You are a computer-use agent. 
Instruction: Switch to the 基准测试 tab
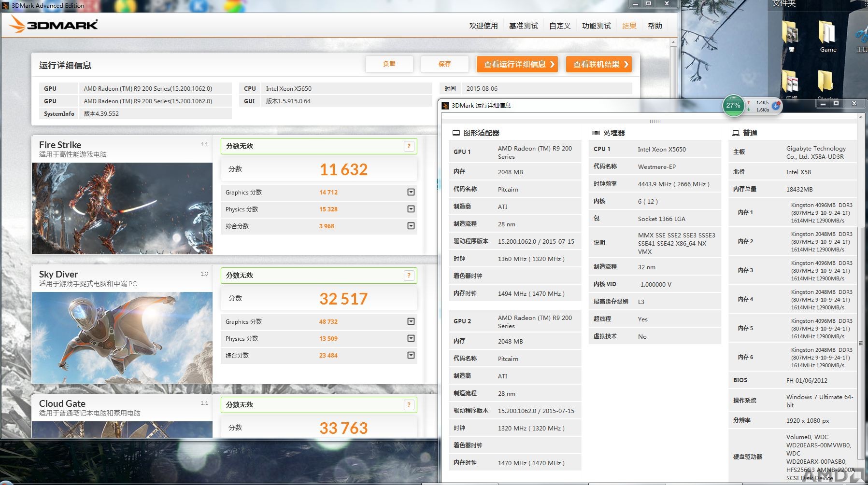[523, 26]
